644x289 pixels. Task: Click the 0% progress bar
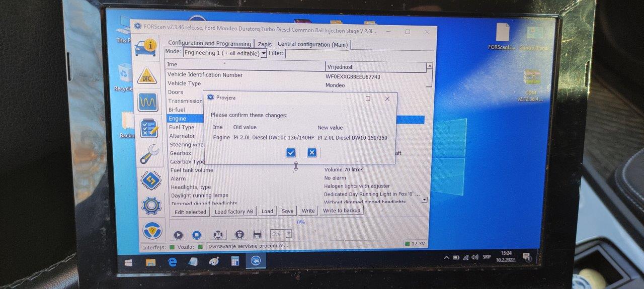coord(300,222)
